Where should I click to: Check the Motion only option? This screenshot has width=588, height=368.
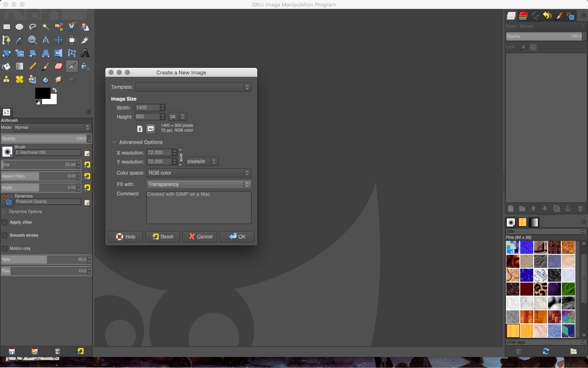point(5,249)
